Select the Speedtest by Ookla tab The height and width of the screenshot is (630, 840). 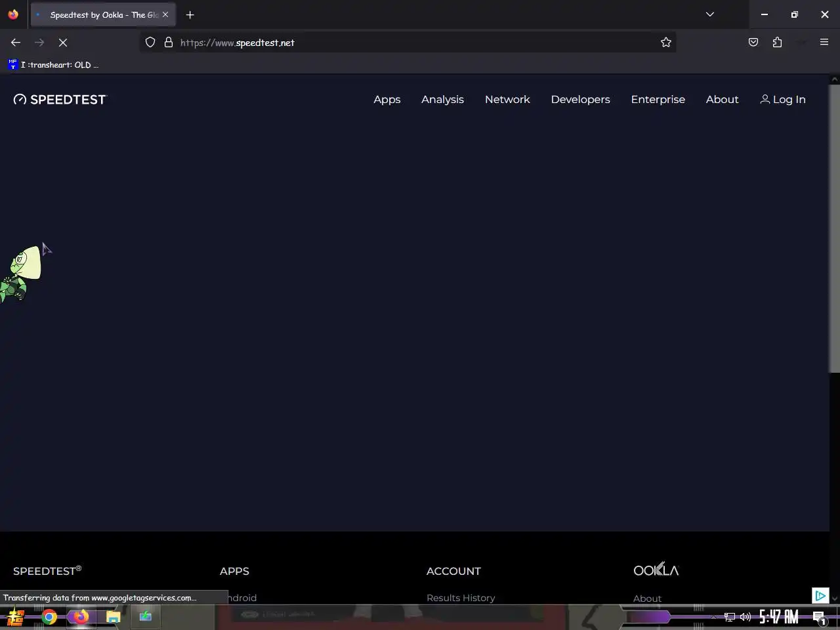pos(103,14)
